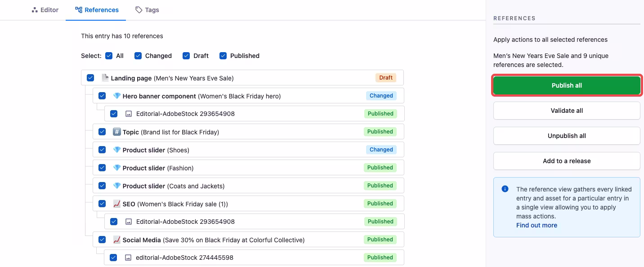
Task: Click the 'This entry has 10 references' text
Action: point(122,36)
